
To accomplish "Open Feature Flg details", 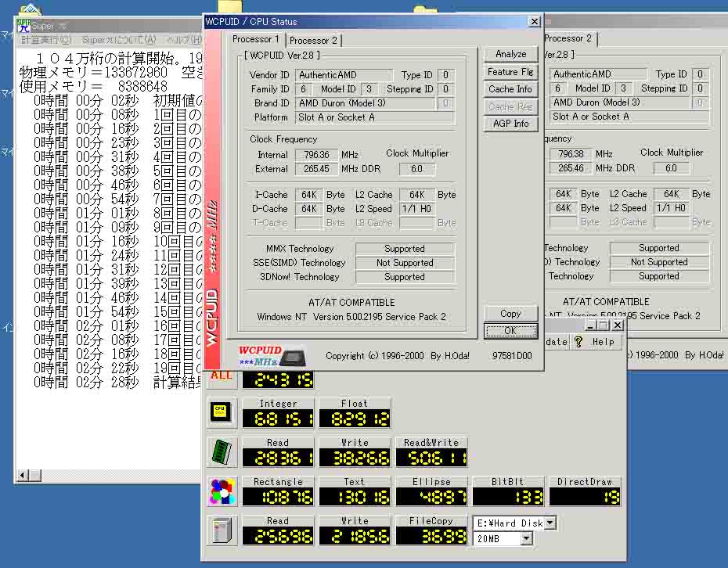I will point(510,72).
